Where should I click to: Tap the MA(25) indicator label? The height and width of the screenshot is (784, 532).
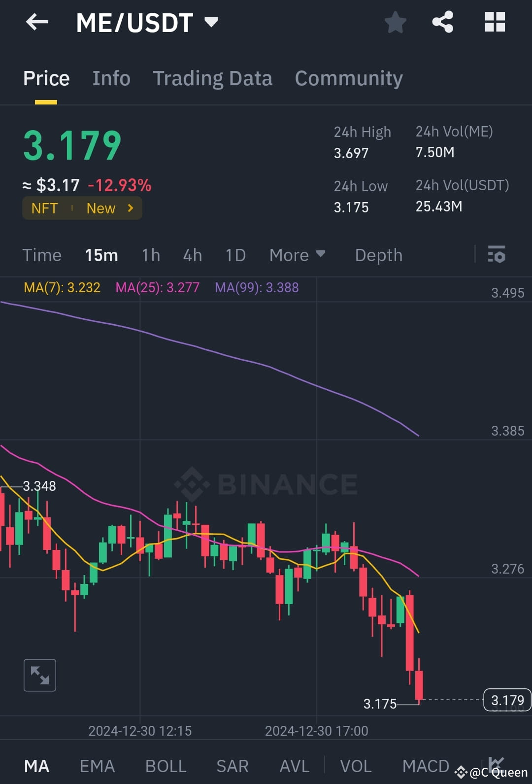pos(157,287)
